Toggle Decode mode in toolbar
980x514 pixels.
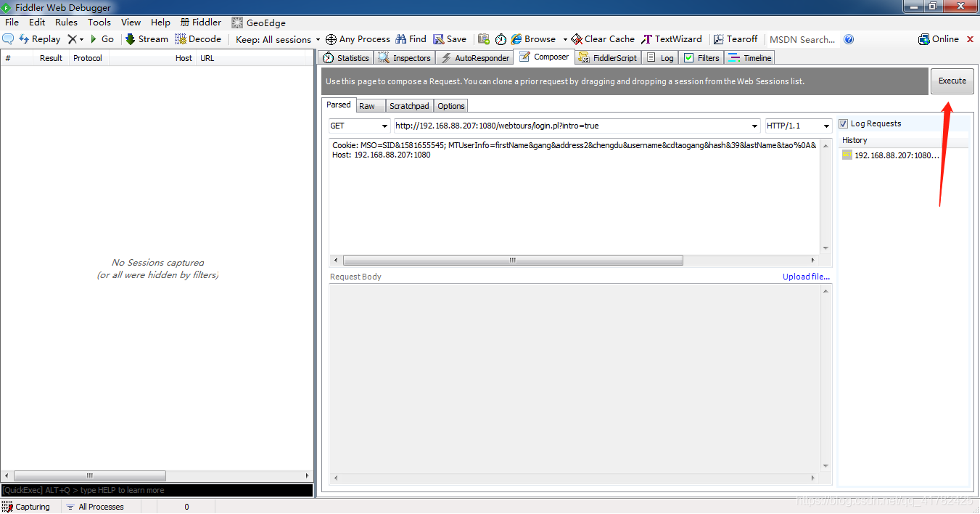[x=198, y=39]
